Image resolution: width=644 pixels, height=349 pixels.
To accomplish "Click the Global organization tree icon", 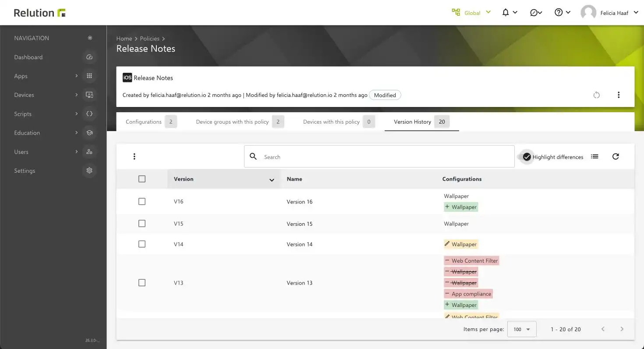I will (x=456, y=13).
